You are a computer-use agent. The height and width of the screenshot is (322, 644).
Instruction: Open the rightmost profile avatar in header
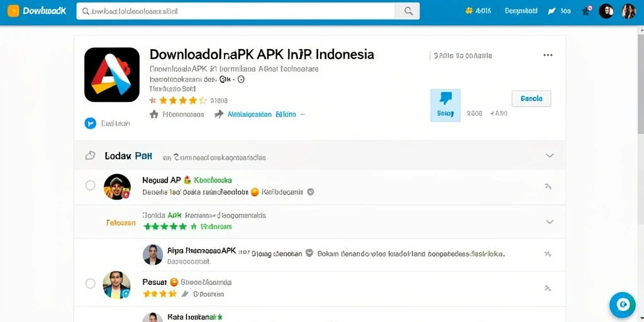click(628, 11)
